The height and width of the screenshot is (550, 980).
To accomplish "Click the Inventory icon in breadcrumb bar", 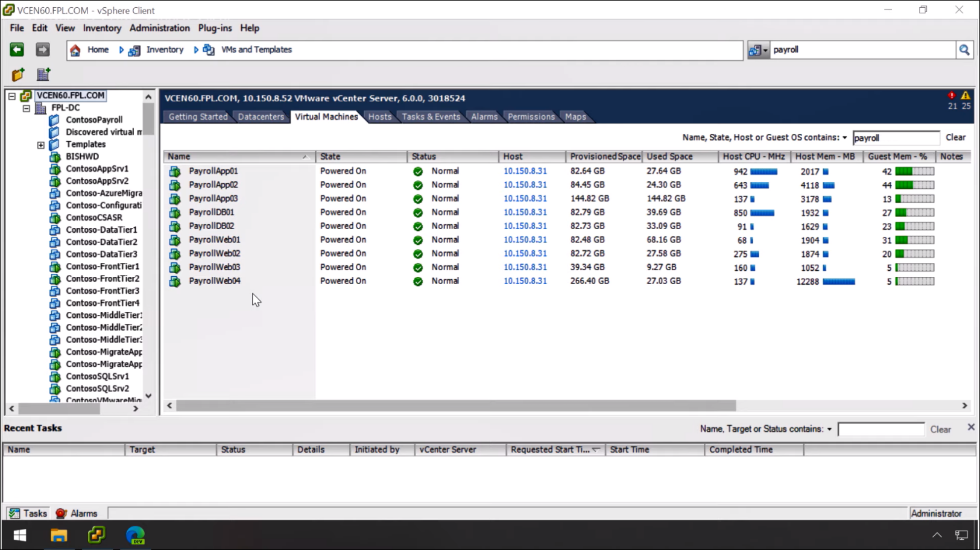I will click(134, 50).
